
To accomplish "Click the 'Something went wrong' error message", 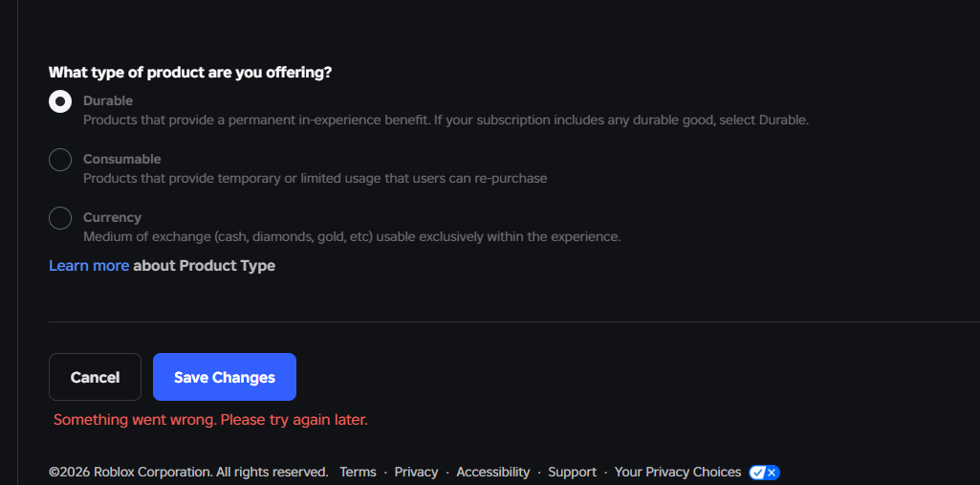I will pos(210,420).
